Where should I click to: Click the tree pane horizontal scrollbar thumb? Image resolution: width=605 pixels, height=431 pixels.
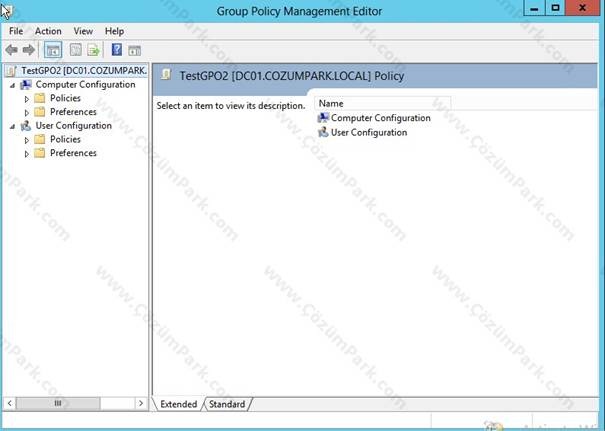tap(58, 404)
